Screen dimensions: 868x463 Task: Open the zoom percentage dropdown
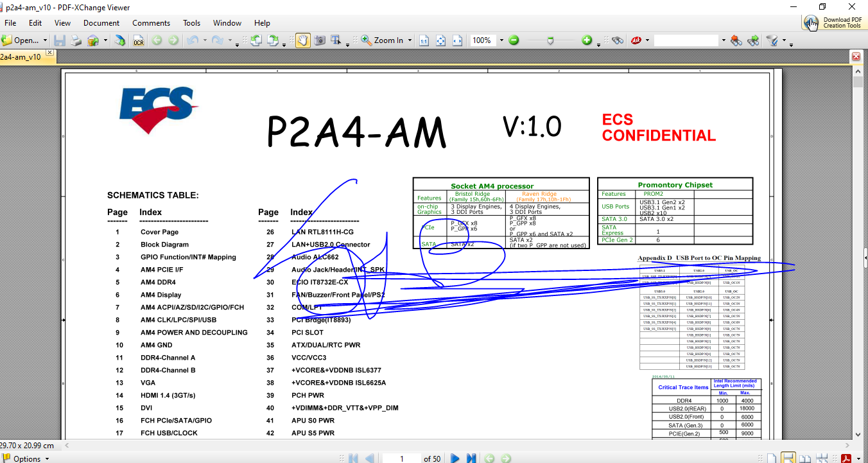tap(501, 40)
